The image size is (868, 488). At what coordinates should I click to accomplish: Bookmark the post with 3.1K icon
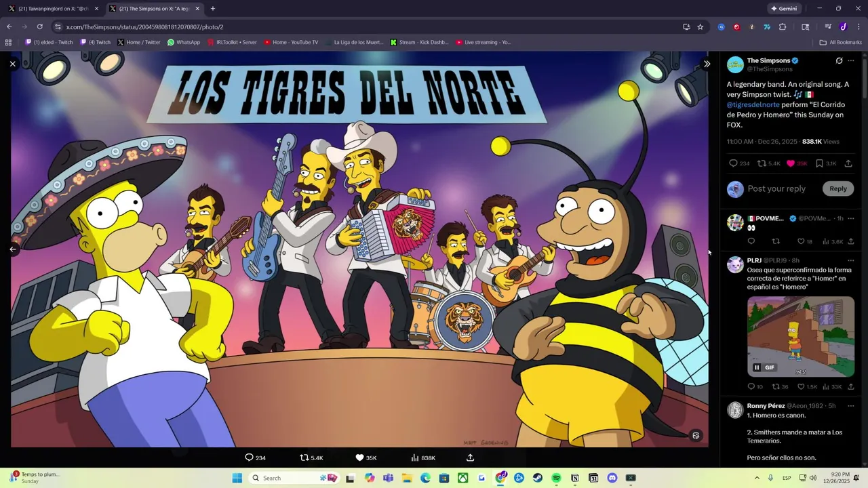coord(819,163)
